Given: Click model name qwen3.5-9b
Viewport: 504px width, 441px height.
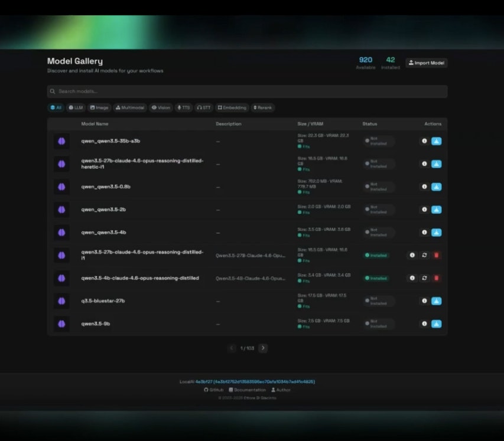Looking at the screenshot, I should [96, 324].
